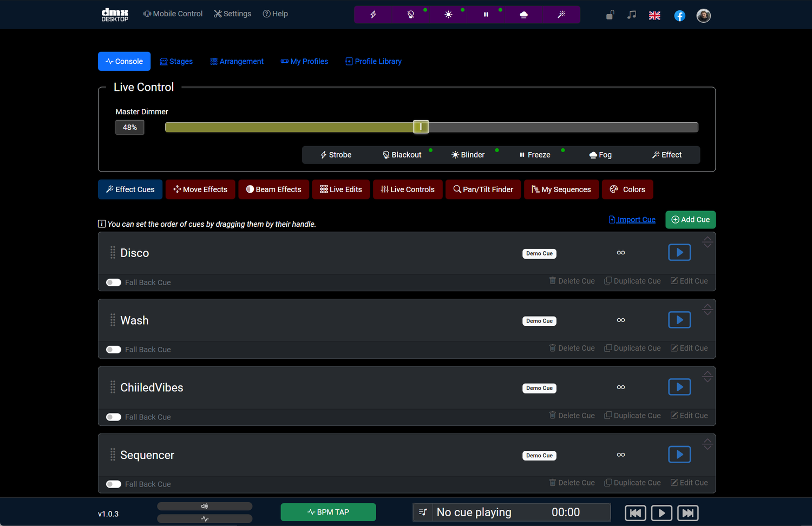
Task: Click the fog cloud icon in purple toolbar
Action: click(x=523, y=15)
